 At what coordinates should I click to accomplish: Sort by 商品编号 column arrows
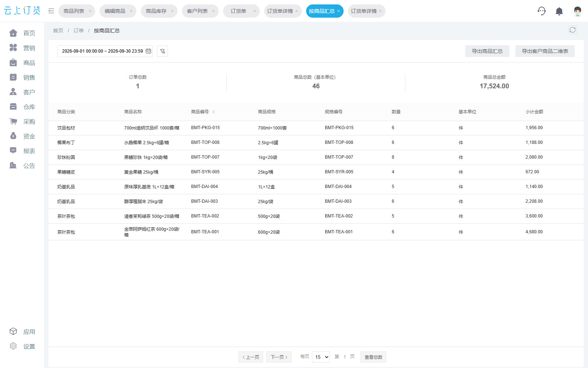pyautogui.click(x=214, y=112)
